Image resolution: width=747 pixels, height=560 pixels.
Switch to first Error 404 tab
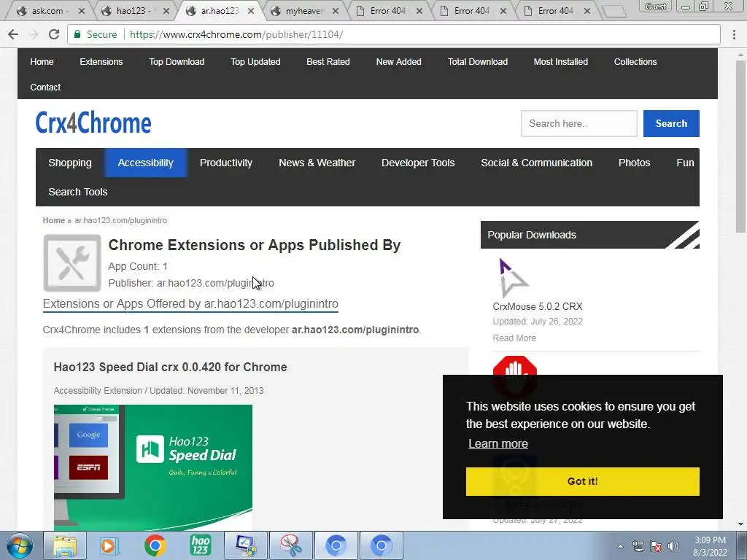(x=388, y=10)
